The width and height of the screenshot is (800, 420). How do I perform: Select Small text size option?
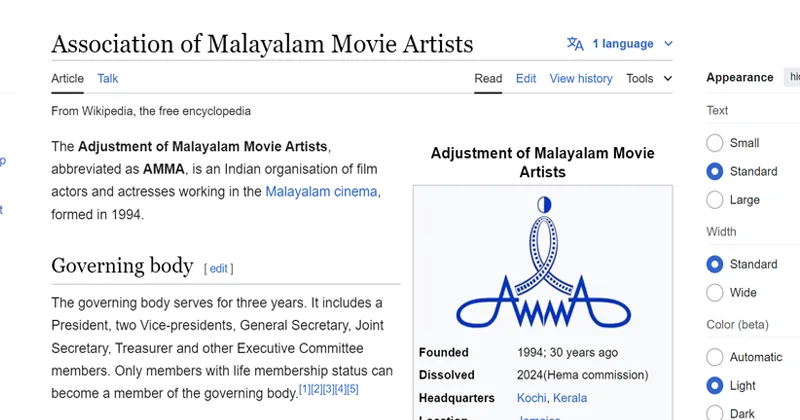coord(715,143)
